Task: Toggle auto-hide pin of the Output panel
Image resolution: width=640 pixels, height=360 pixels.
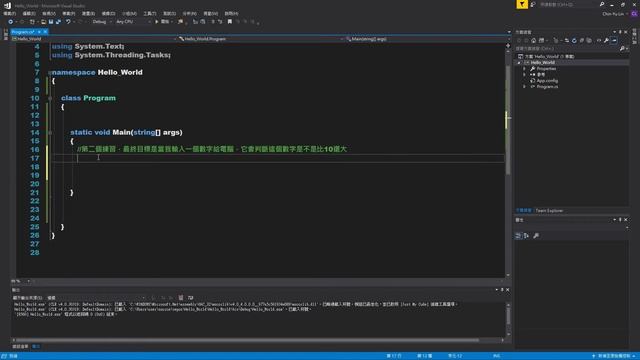Action: pos(502,290)
